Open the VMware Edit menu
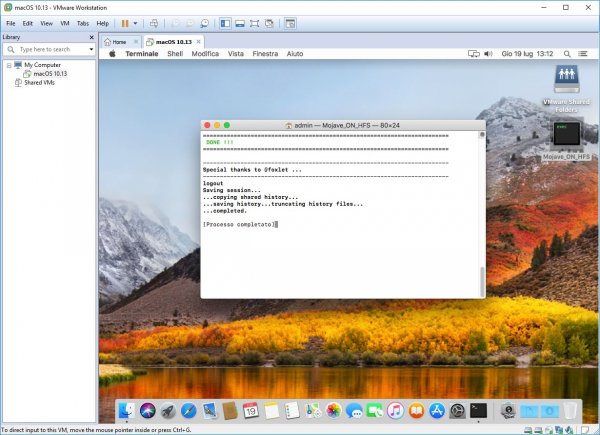 point(28,23)
